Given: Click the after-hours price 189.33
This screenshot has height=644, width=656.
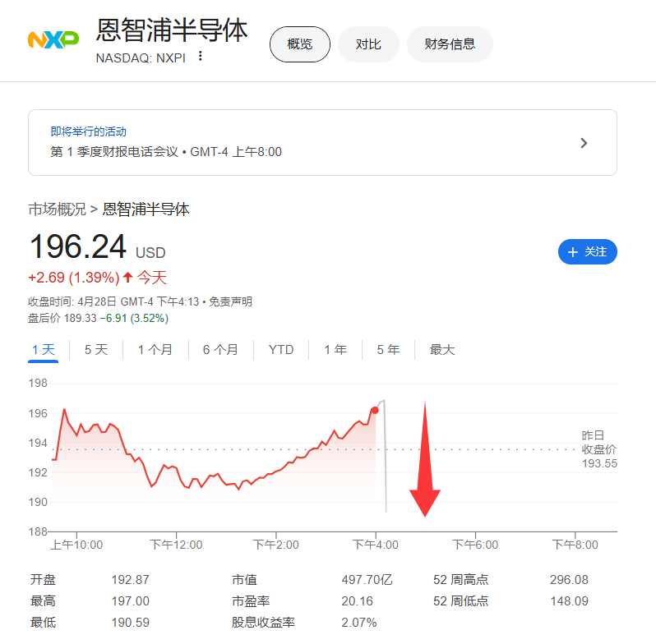Looking at the screenshot, I should pos(81,318).
